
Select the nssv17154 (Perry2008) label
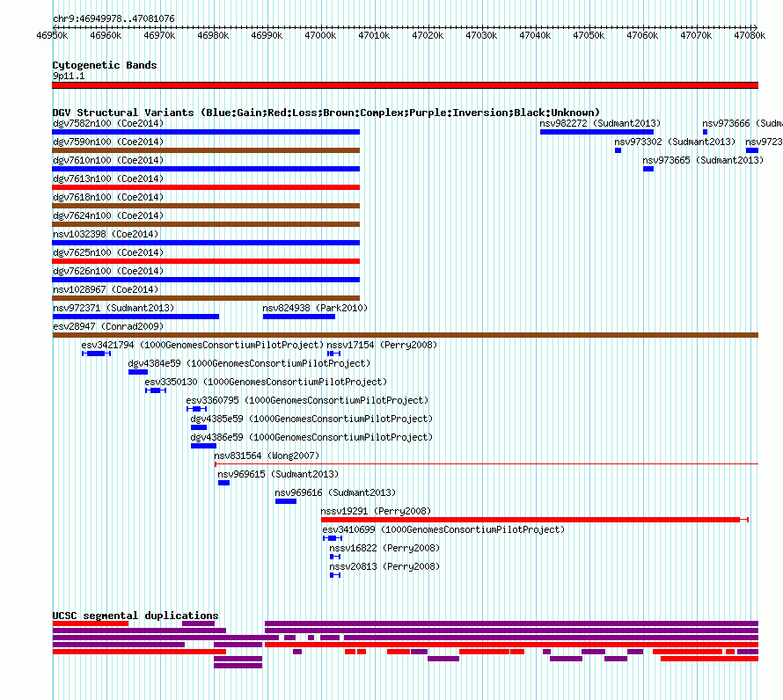382,345
